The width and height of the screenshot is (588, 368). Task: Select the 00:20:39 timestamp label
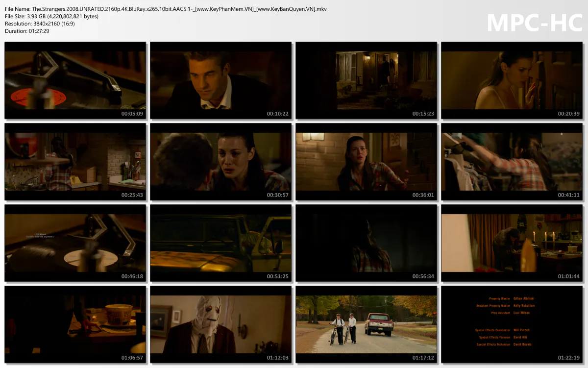569,113
